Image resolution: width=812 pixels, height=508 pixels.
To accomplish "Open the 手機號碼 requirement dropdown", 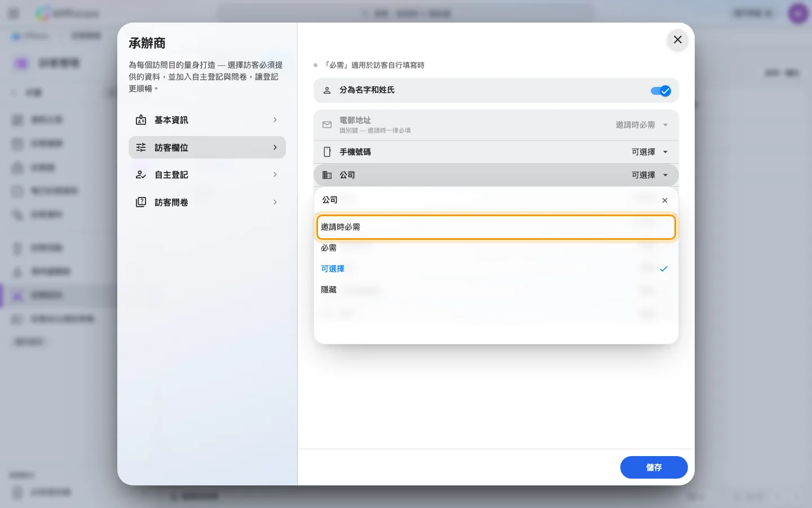I will (650, 152).
